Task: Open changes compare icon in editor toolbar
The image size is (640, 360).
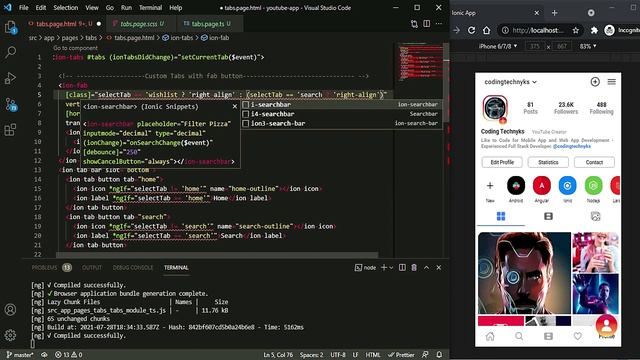Action: coord(414,24)
